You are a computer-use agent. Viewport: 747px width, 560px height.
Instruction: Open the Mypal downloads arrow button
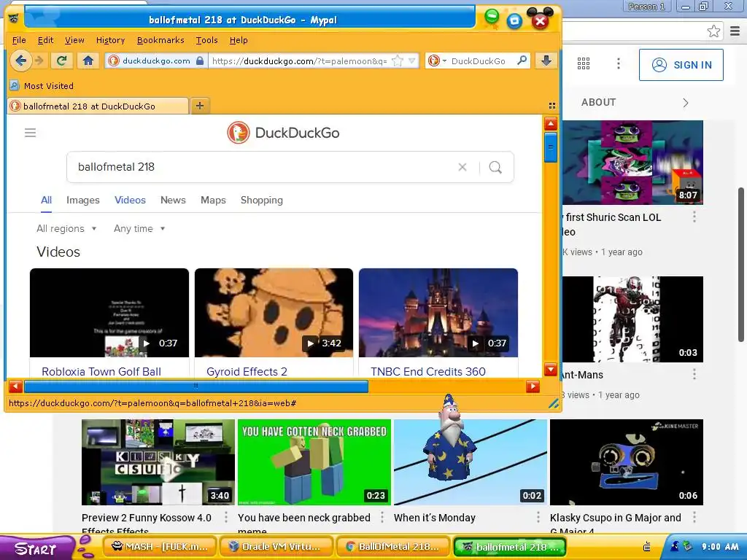point(546,61)
